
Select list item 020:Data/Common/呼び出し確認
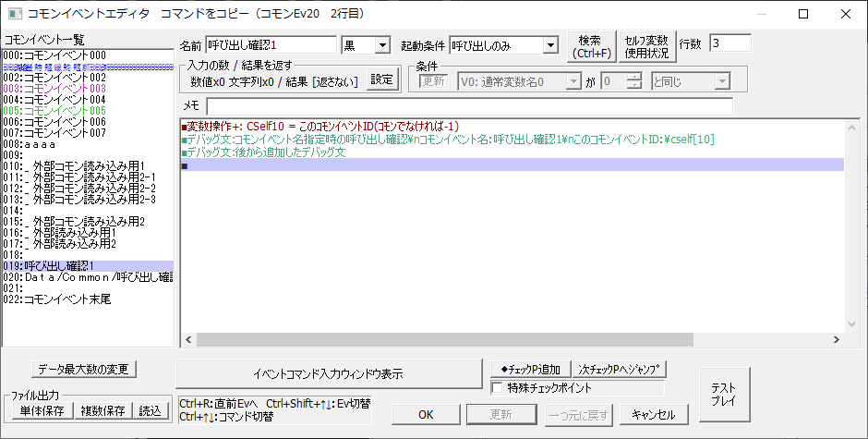[88, 277]
